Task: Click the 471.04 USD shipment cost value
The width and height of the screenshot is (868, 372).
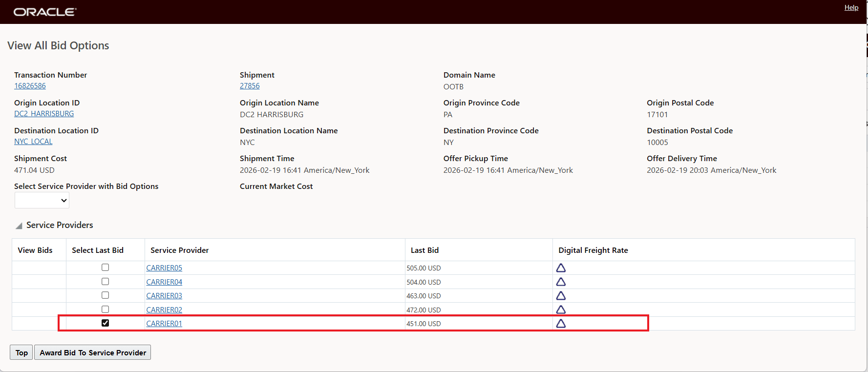Action: [34, 170]
